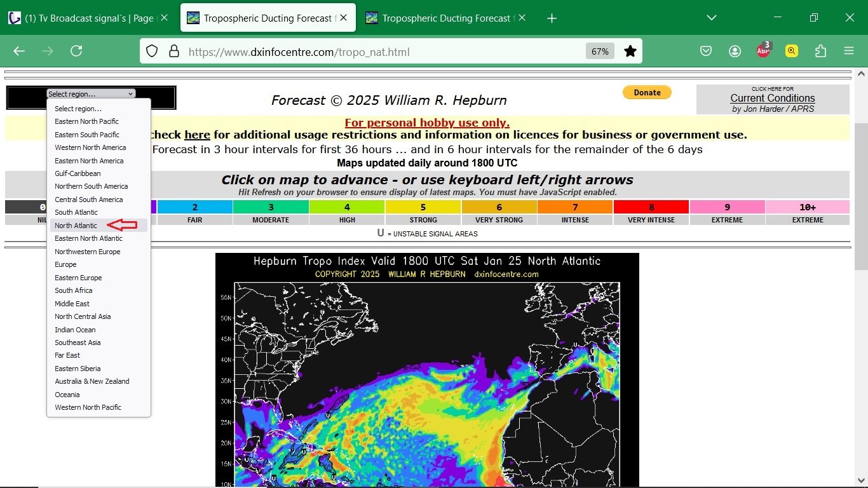Viewport: 868px width, 488px height.
Task: Click the 'Forecast © 2025 William R. Hepburn' heading
Action: click(389, 100)
